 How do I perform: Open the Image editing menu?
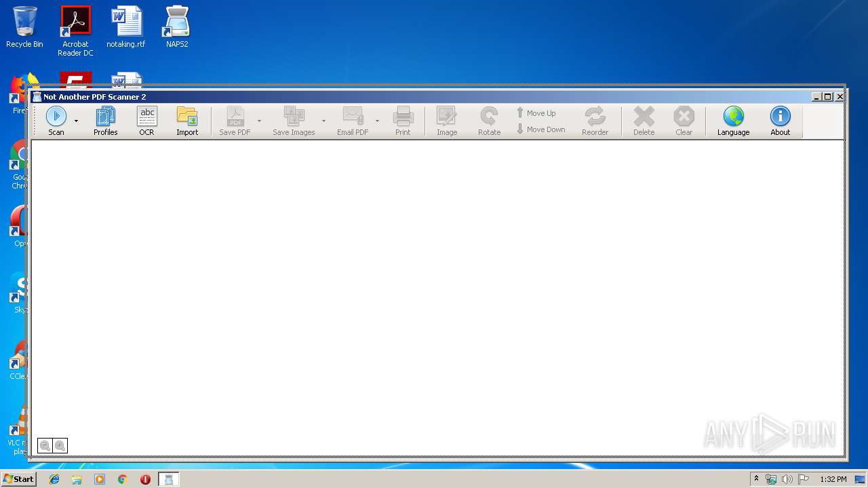pos(447,121)
